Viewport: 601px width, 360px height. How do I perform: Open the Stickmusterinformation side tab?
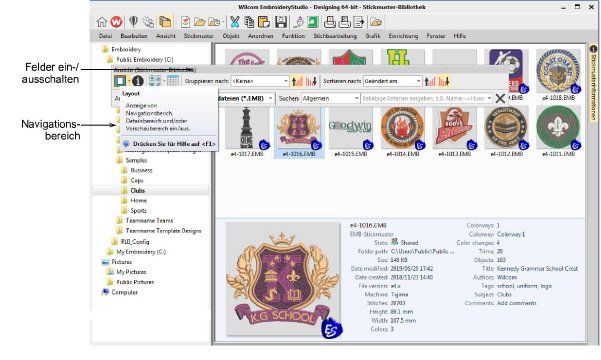pyautogui.click(x=593, y=83)
